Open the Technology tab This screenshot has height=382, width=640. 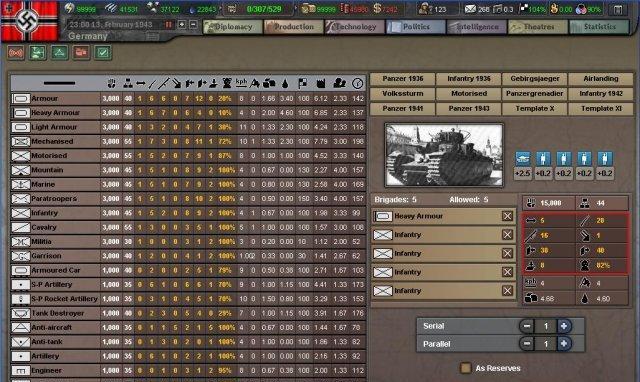[354, 27]
